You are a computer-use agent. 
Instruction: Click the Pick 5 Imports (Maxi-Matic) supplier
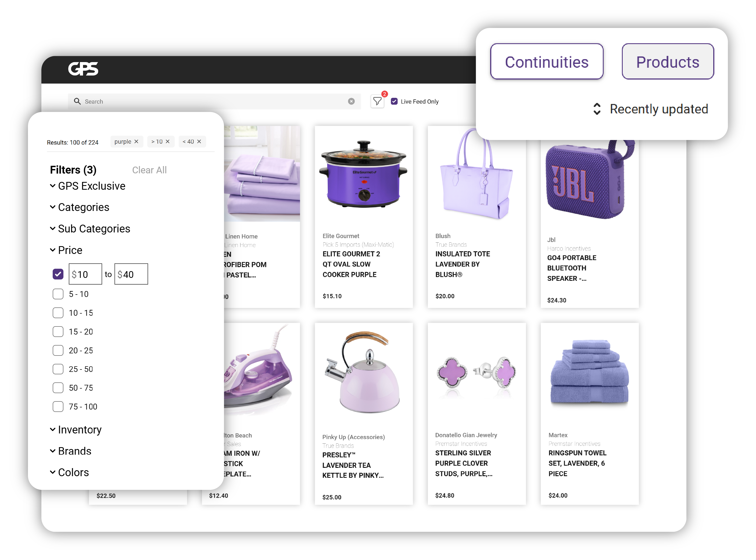(x=358, y=245)
